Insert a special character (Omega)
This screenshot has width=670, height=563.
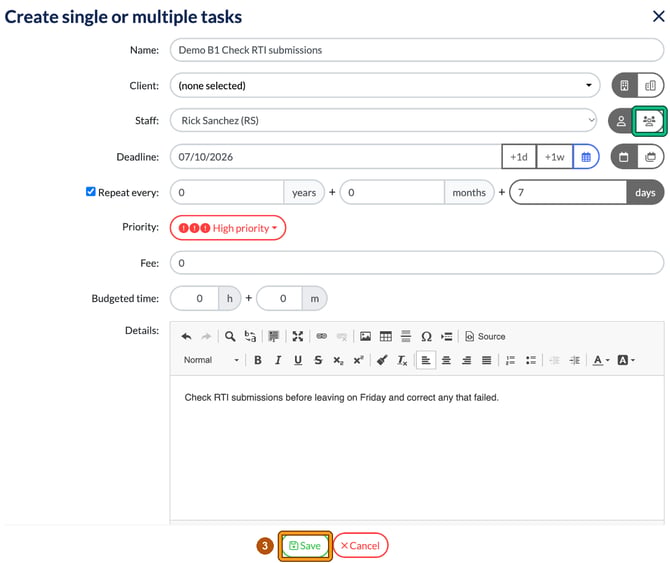click(x=426, y=337)
